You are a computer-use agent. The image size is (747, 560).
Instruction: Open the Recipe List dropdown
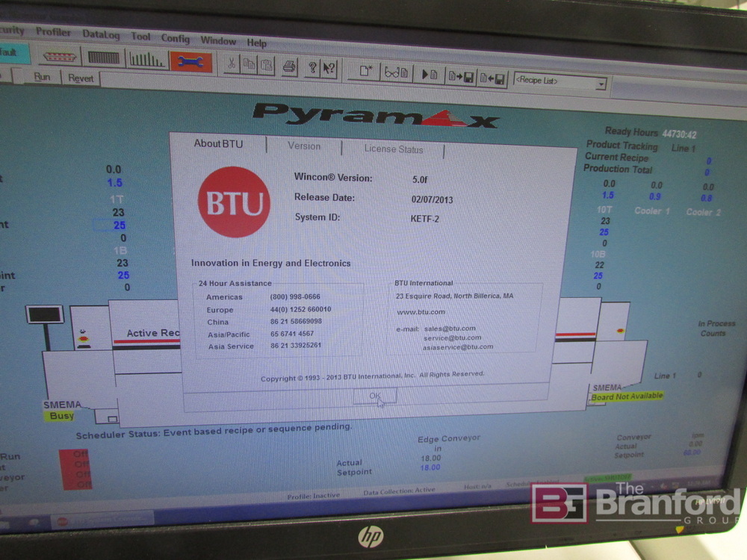(x=560, y=82)
